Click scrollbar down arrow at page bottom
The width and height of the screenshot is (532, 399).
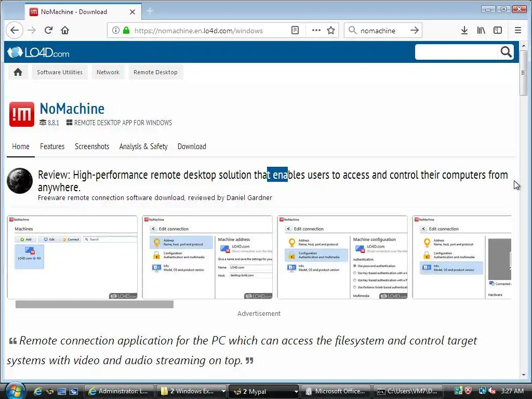524,375
